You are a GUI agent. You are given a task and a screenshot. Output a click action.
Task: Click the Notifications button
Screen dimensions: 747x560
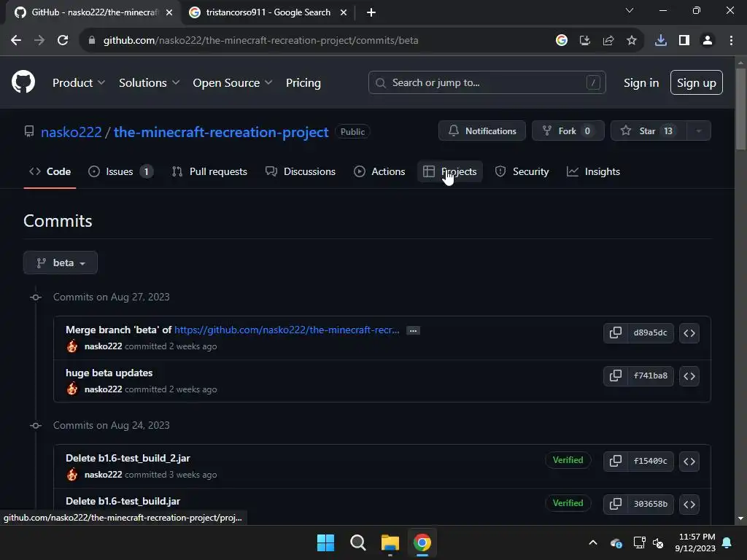coord(482,131)
